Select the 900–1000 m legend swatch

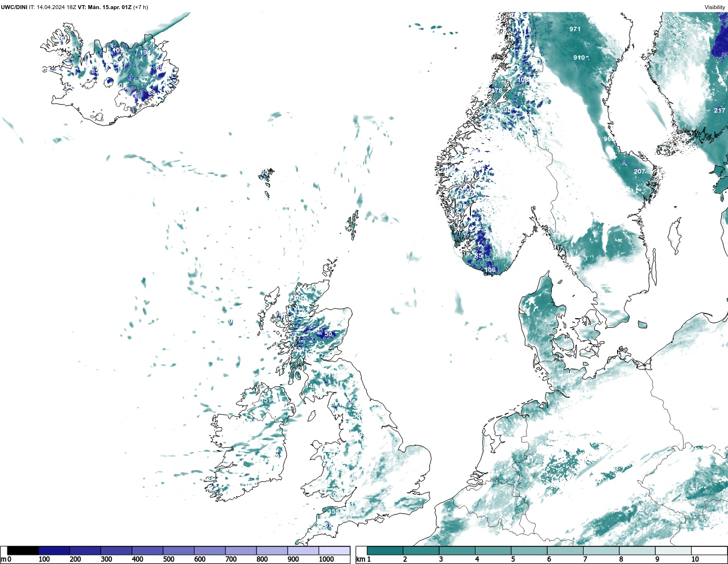(x=303, y=550)
